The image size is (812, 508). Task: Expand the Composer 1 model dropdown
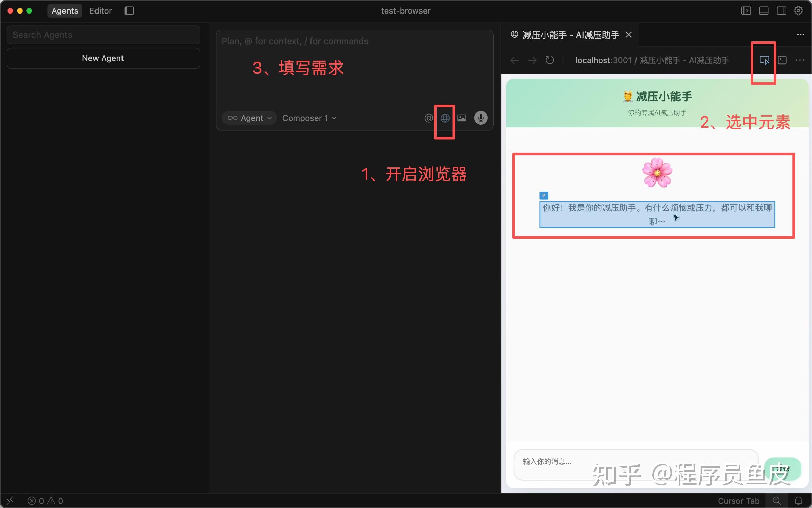click(309, 118)
